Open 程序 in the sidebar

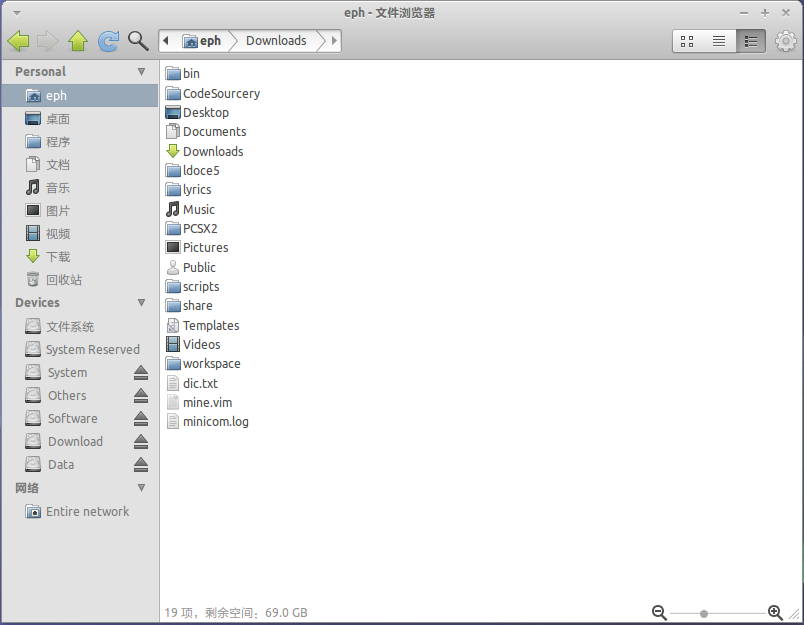(x=80, y=142)
